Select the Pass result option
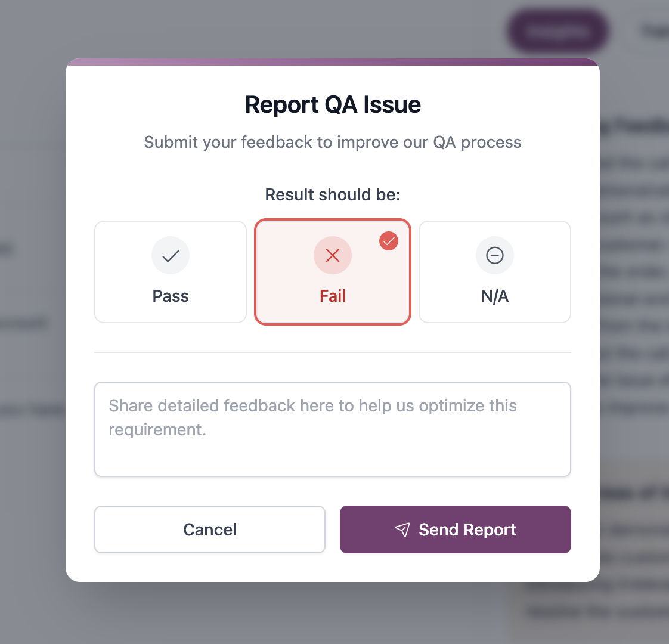Viewport: 669px width, 644px height. (171, 272)
